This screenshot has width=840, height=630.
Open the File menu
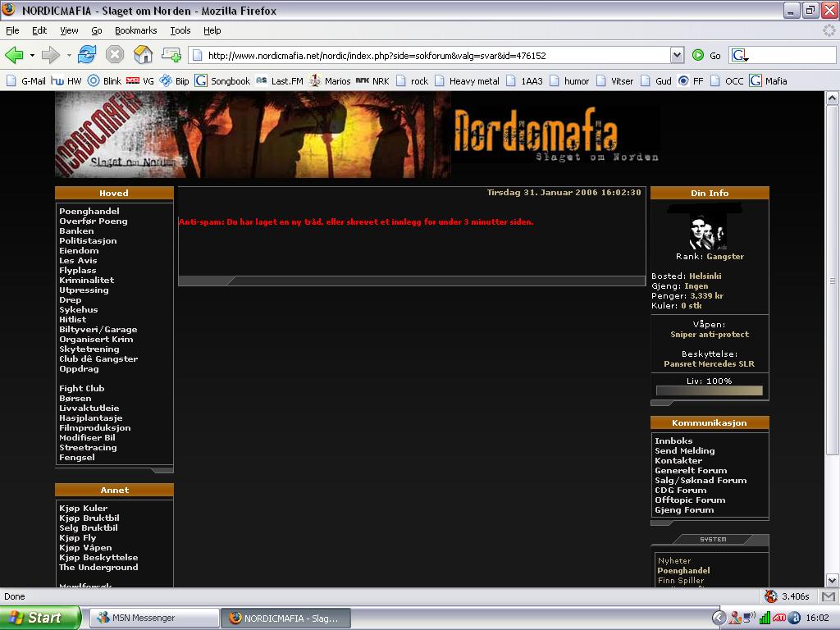pos(12,30)
